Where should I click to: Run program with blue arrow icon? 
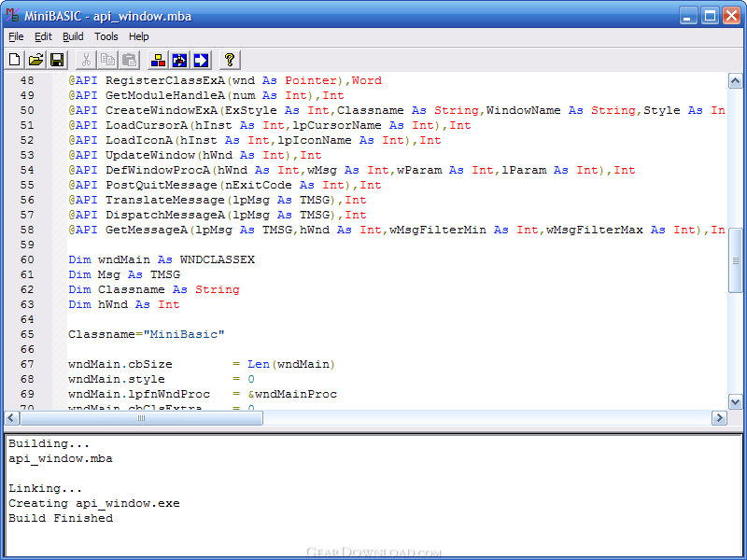coord(201,61)
